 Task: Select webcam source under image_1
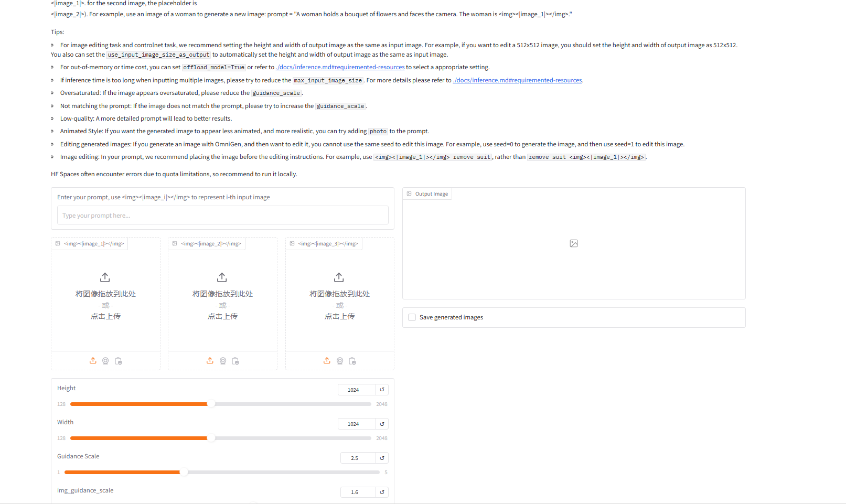pyautogui.click(x=105, y=361)
